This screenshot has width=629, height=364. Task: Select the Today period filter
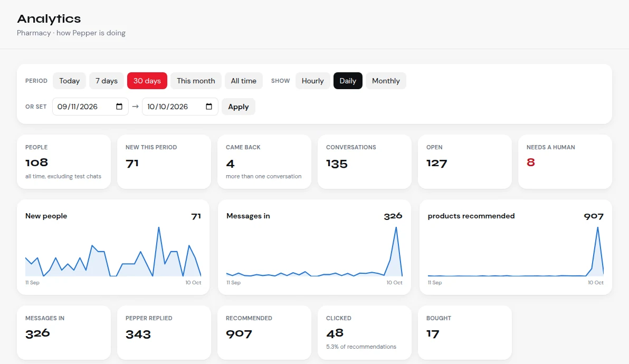[70, 81]
